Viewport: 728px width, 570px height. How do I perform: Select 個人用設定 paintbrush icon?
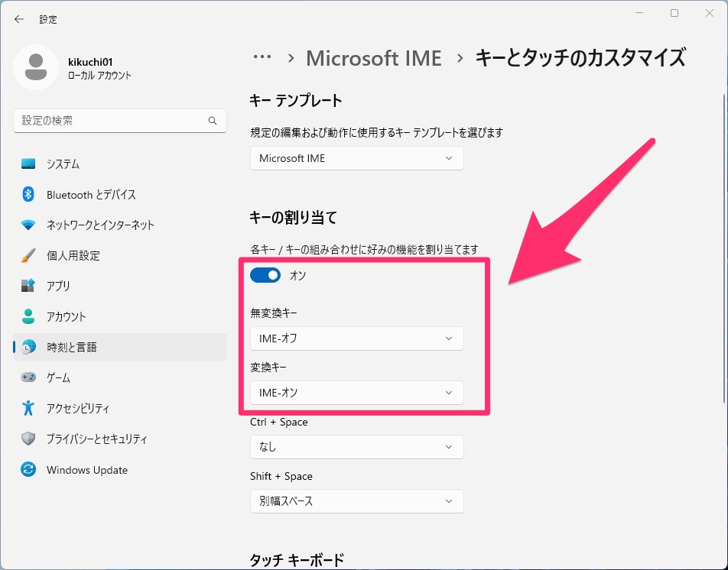[28, 255]
